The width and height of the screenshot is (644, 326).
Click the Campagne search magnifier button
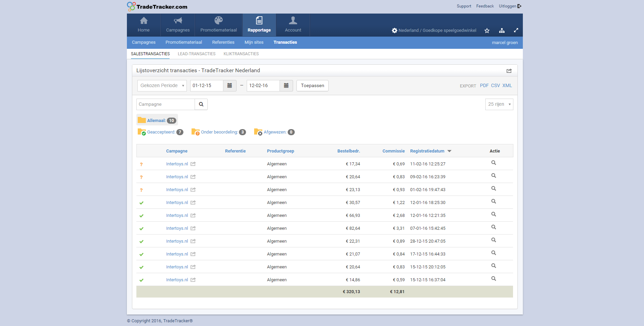coord(201,104)
